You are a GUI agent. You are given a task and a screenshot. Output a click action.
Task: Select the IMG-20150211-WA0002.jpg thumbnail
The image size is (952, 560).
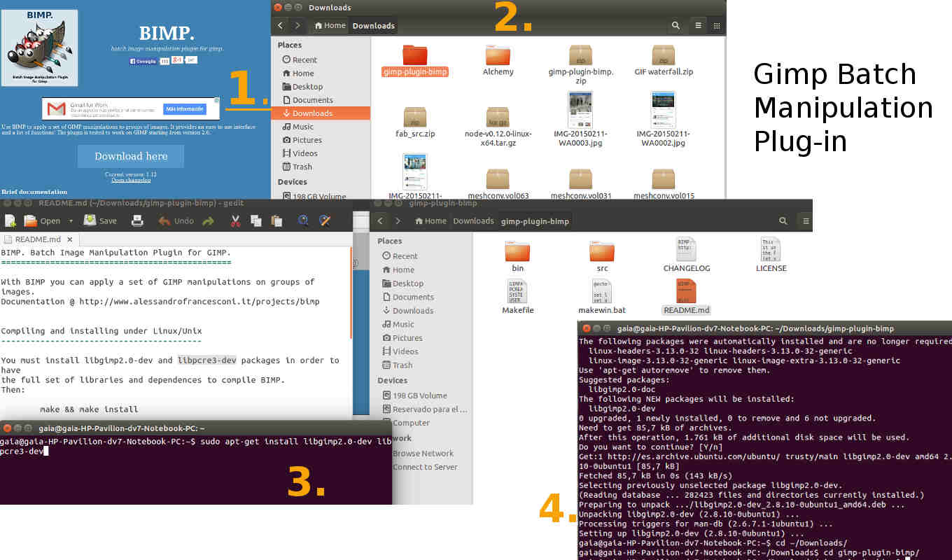(663, 120)
